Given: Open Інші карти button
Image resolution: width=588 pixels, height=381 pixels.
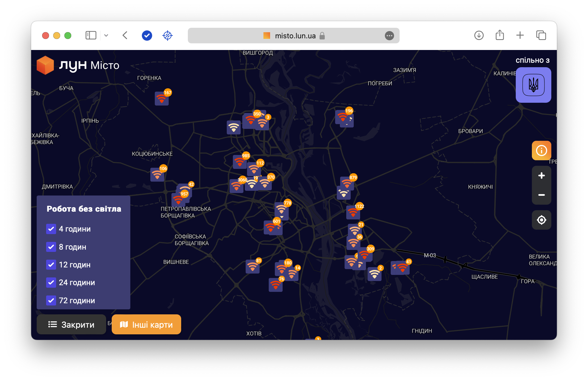Looking at the screenshot, I should click(146, 324).
